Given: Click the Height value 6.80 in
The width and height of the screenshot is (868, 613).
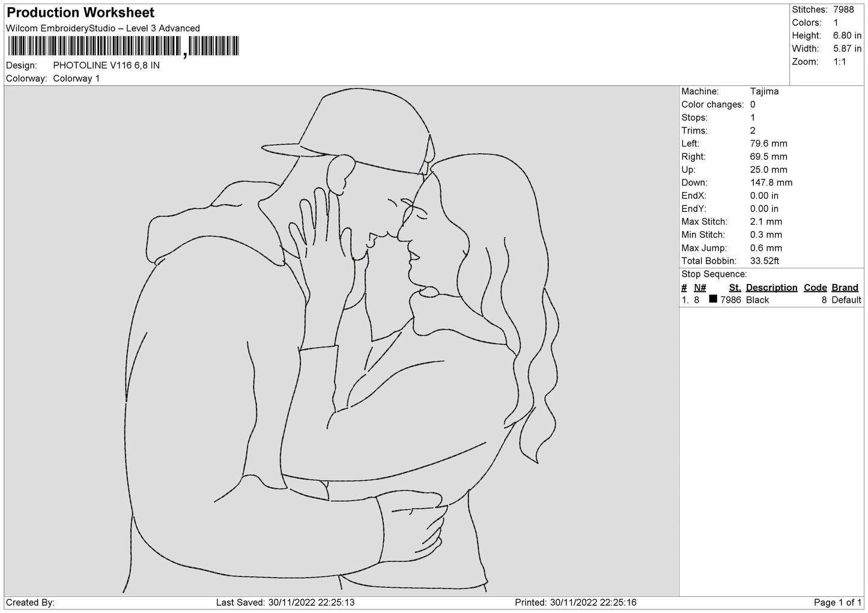Looking at the screenshot, I should [847, 36].
